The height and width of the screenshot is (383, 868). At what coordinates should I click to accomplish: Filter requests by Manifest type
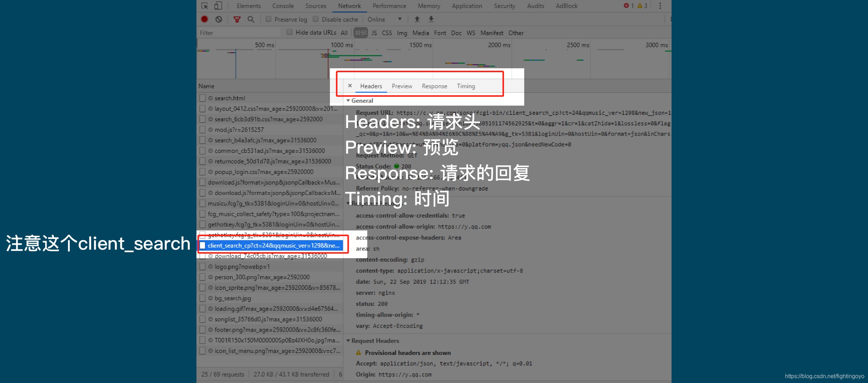[491, 33]
